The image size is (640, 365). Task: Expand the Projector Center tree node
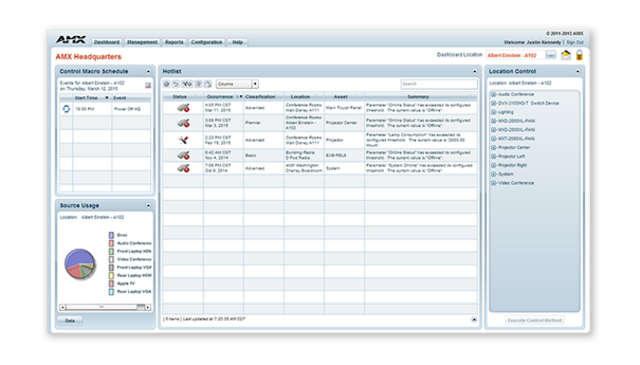[493, 147]
